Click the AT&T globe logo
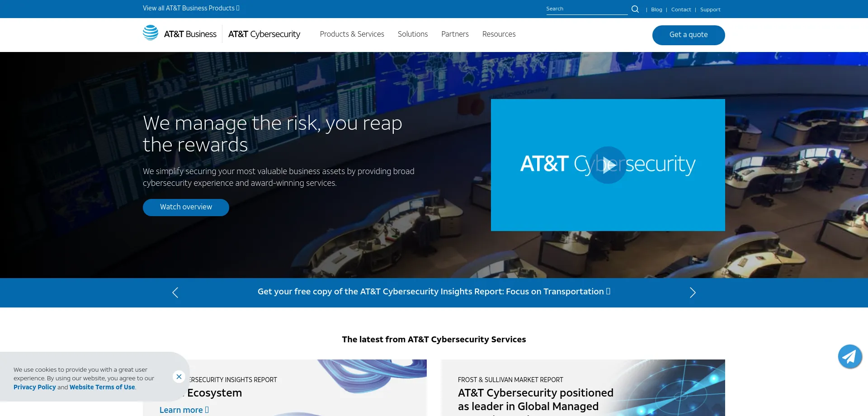 click(151, 33)
